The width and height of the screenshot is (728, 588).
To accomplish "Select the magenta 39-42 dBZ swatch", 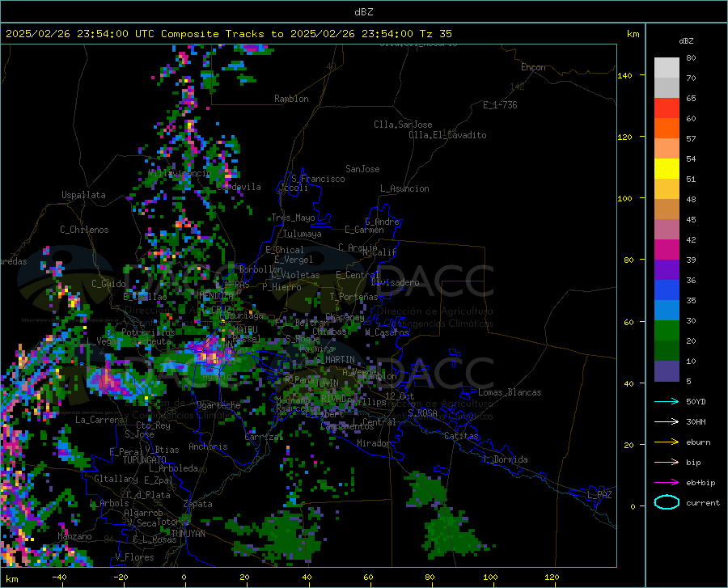I will tap(667, 250).
